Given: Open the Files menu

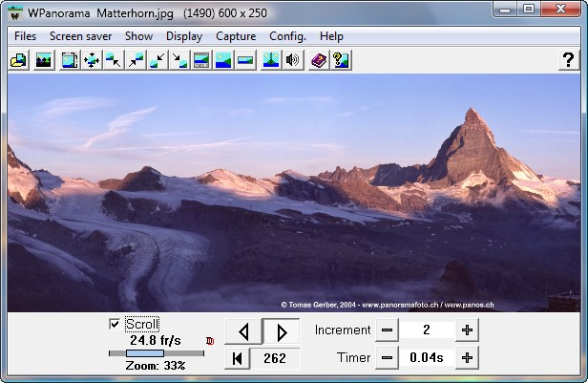Looking at the screenshot, I should [x=25, y=36].
